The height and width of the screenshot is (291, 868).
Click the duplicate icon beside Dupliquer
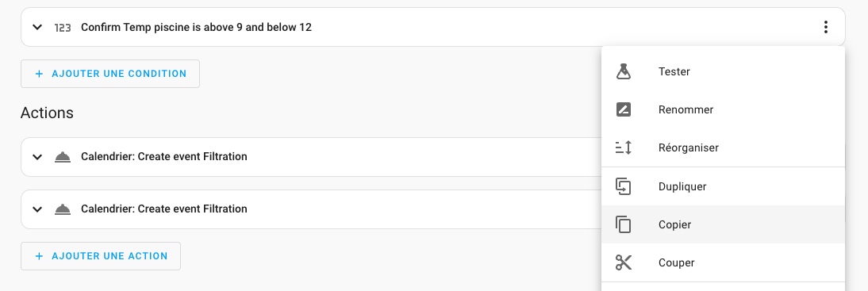point(624,186)
